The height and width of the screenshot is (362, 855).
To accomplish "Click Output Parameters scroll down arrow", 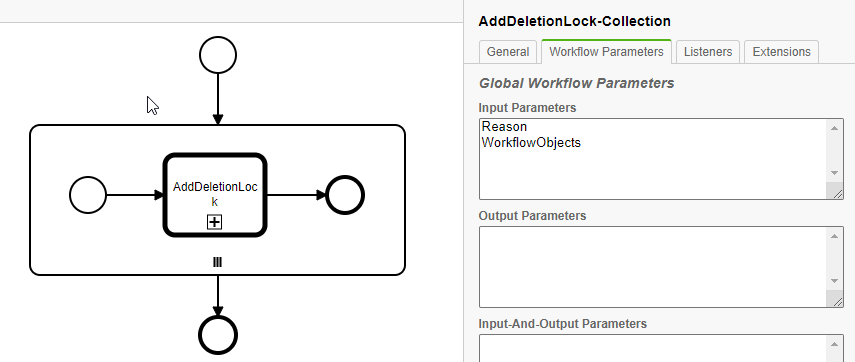I will [x=834, y=281].
